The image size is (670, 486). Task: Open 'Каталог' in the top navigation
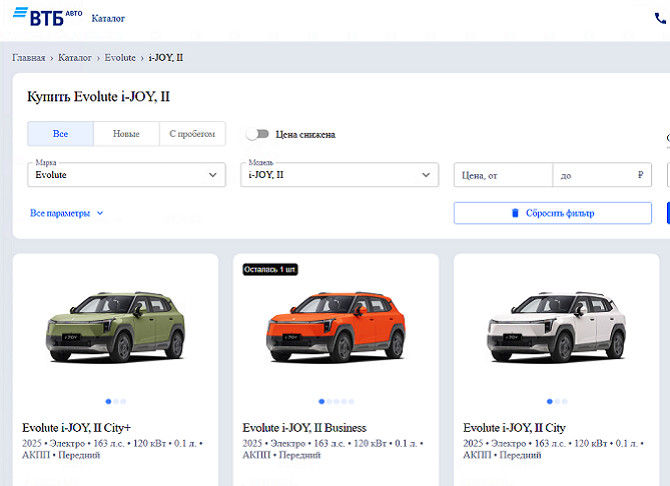coord(108,18)
